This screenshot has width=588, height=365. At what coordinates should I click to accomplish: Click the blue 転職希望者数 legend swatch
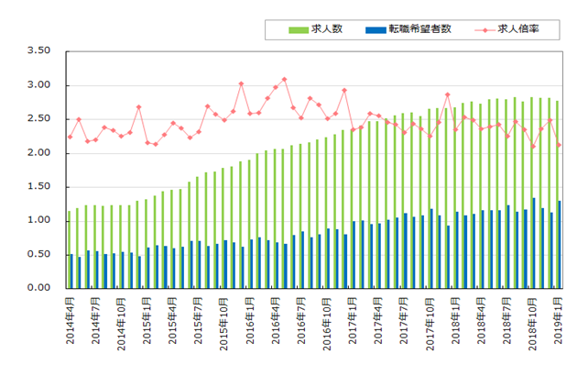point(376,30)
